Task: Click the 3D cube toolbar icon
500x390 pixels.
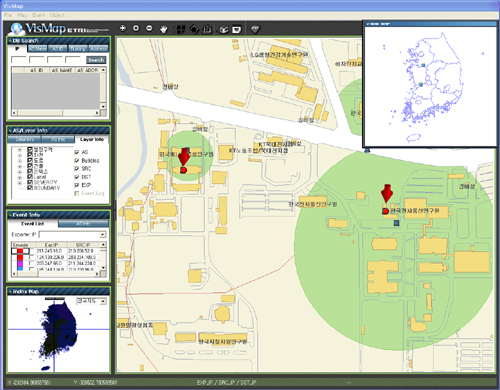Action: (224, 29)
